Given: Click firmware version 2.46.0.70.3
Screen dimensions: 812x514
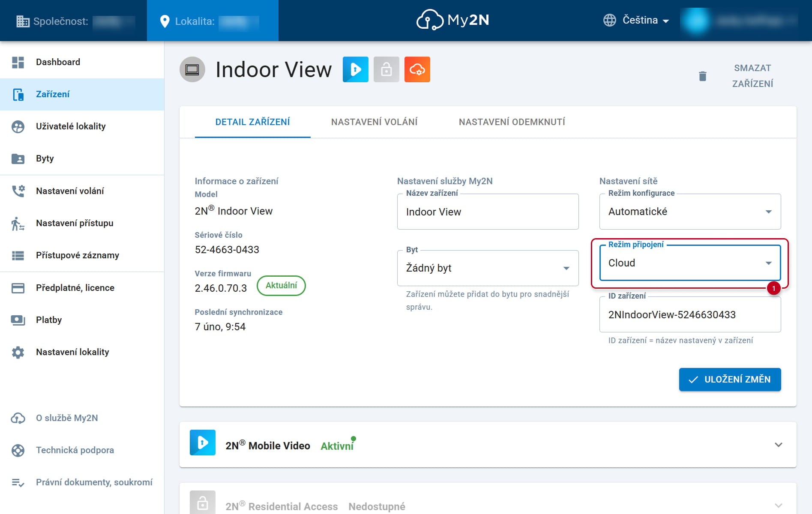Looking at the screenshot, I should (x=221, y=288).
